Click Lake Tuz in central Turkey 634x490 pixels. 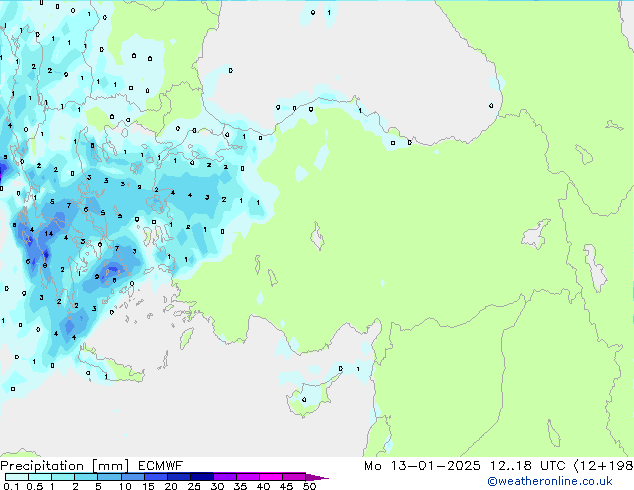point(319,238)
